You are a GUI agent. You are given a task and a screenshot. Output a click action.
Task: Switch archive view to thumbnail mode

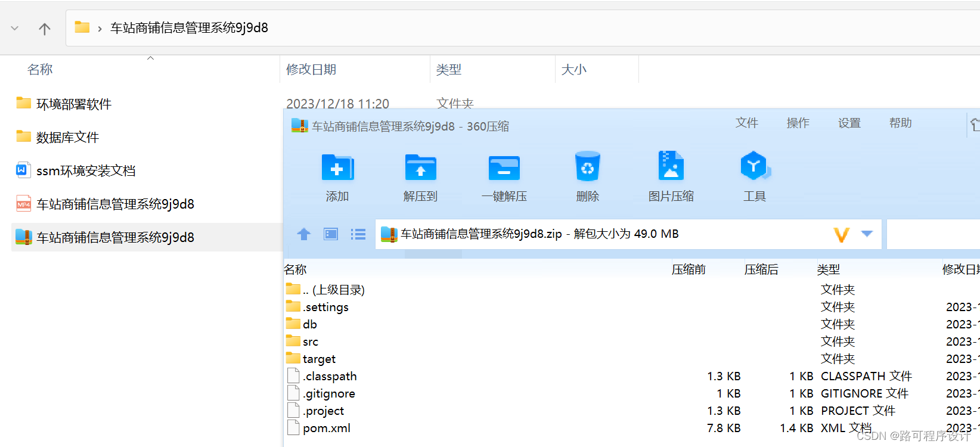[331, 234]
